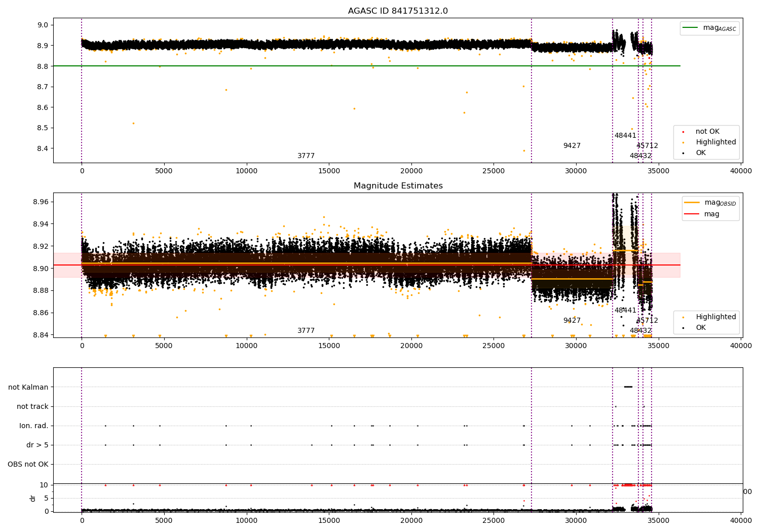Click the 'AGASC ID 841751312.0' plot title

click(x=398, y=11)
